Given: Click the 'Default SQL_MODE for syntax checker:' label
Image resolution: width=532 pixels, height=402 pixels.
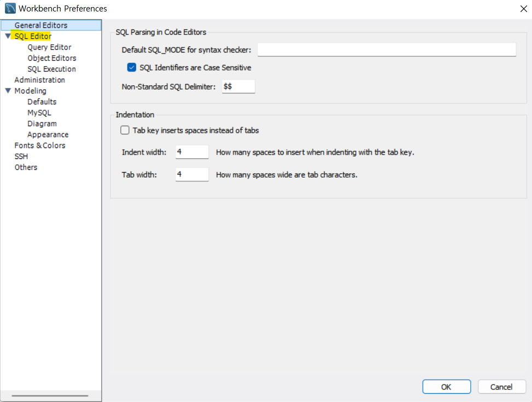Looking at the screenshot, I should click(x=186, y=50).
